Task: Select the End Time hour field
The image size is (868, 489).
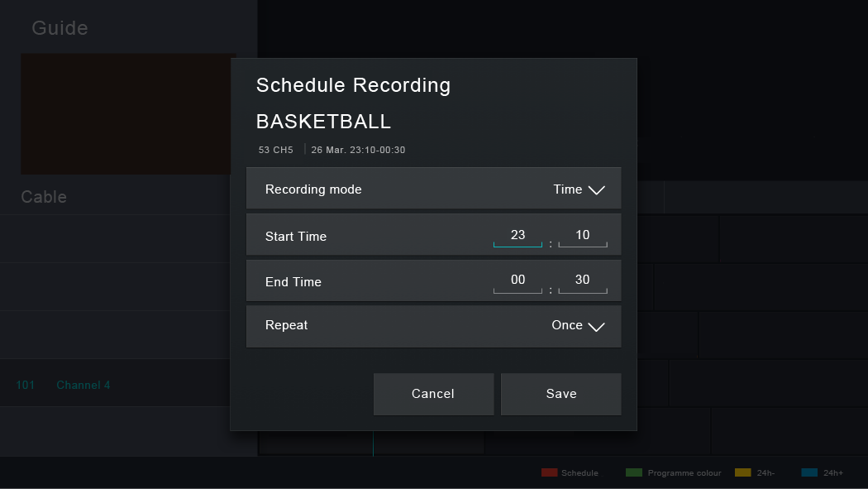Action: 517,281
